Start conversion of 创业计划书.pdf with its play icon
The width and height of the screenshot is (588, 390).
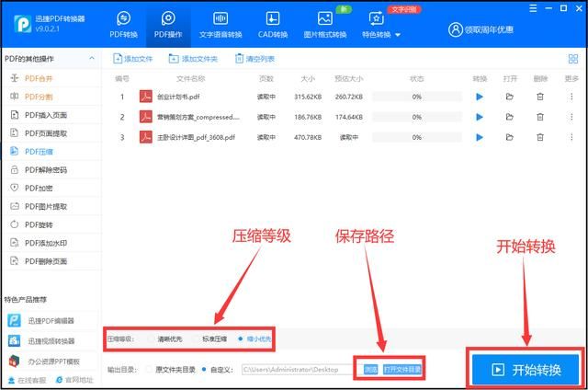[480, 97]
